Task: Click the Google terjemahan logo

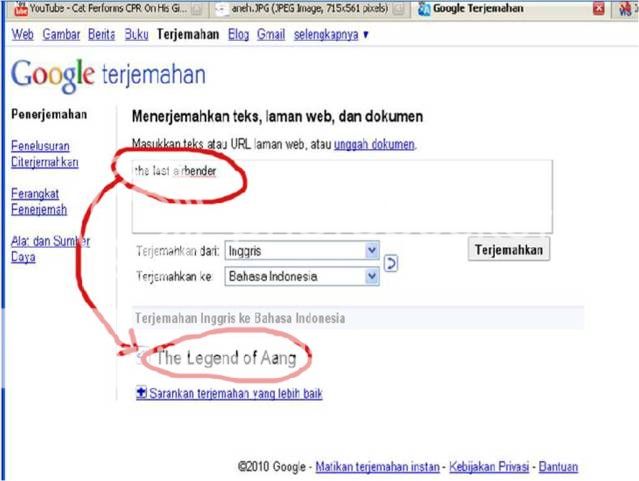Action: click(x=108, y=75)
